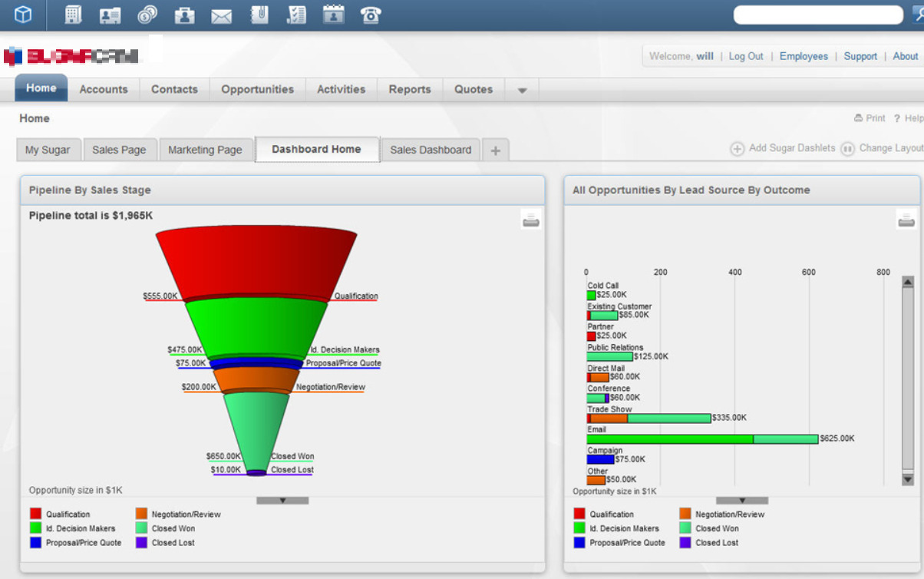
Task: Select the Dashboard Home page tab
Action: click(316, 149)
